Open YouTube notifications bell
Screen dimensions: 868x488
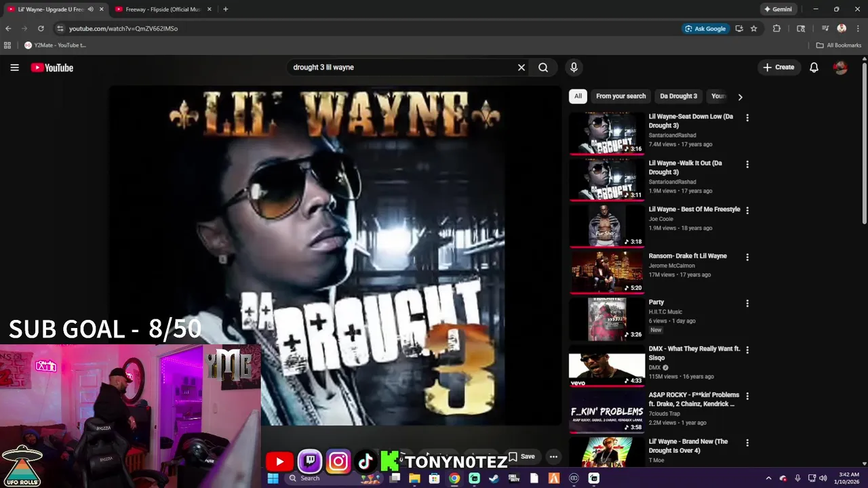pos(814,67)
